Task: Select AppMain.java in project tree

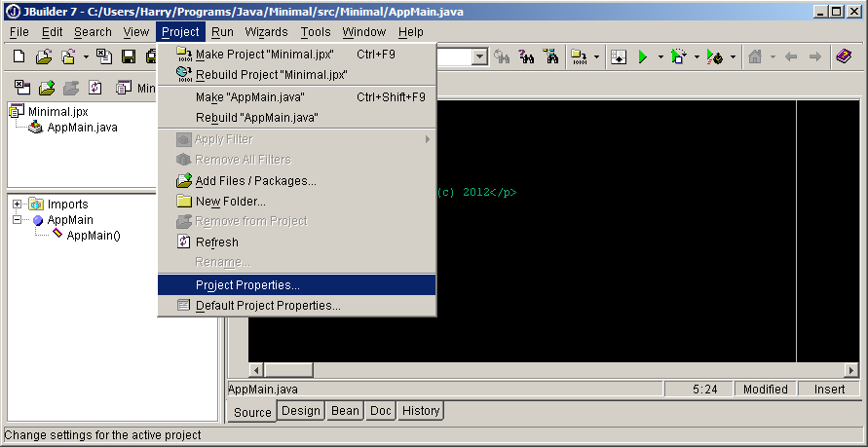Action: coord(83,128)
